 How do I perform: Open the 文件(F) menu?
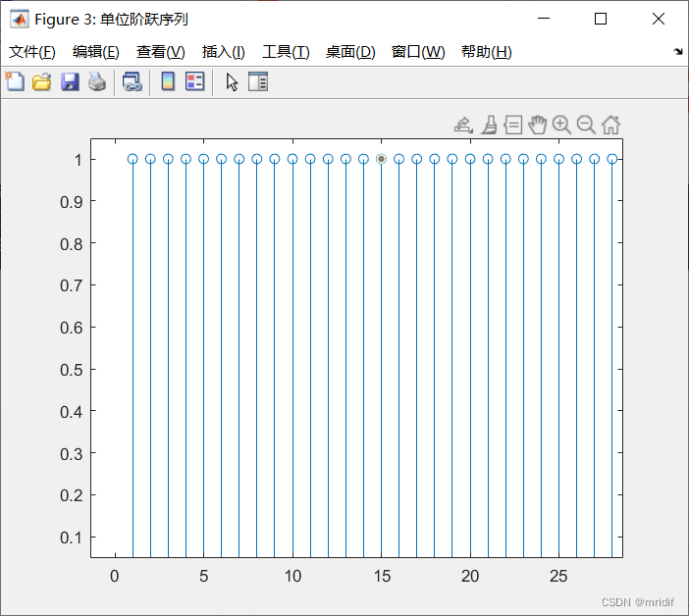32,52
